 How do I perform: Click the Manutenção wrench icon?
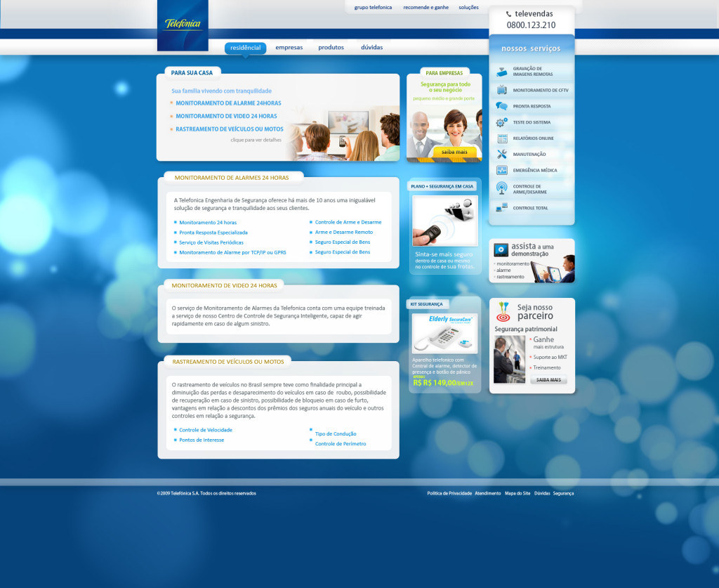pyautogui.click(x=501, y=154)
